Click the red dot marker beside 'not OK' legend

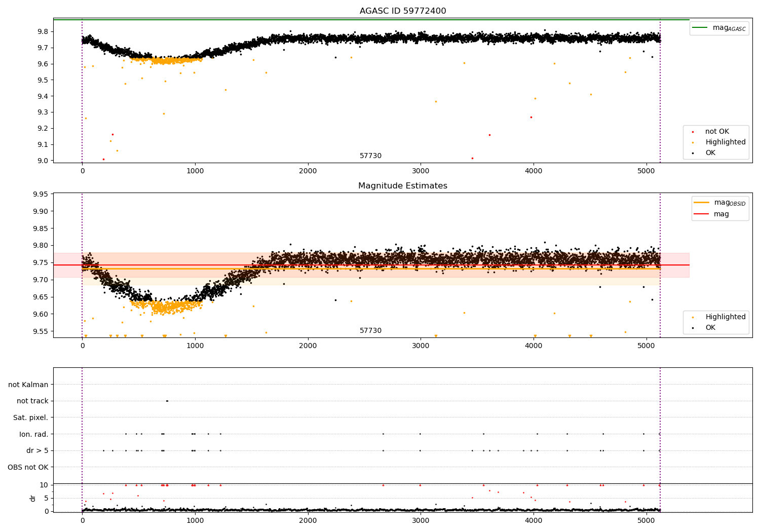click(693, 132)
